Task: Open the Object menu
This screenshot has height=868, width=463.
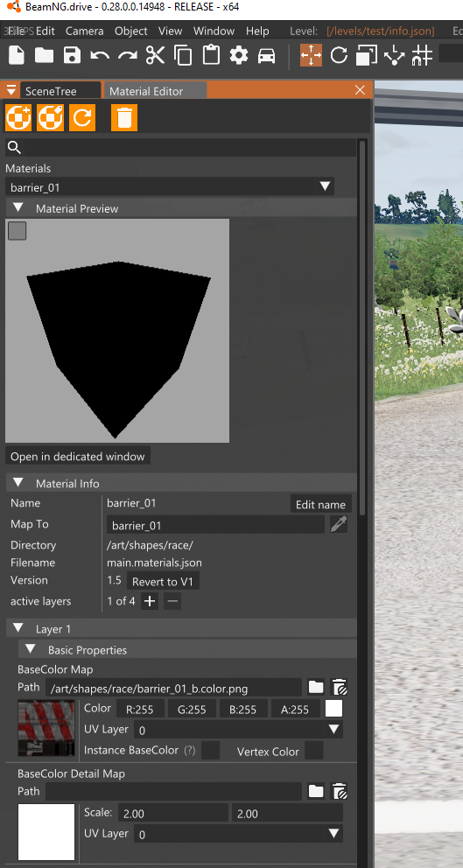Action: click(131, 31)
